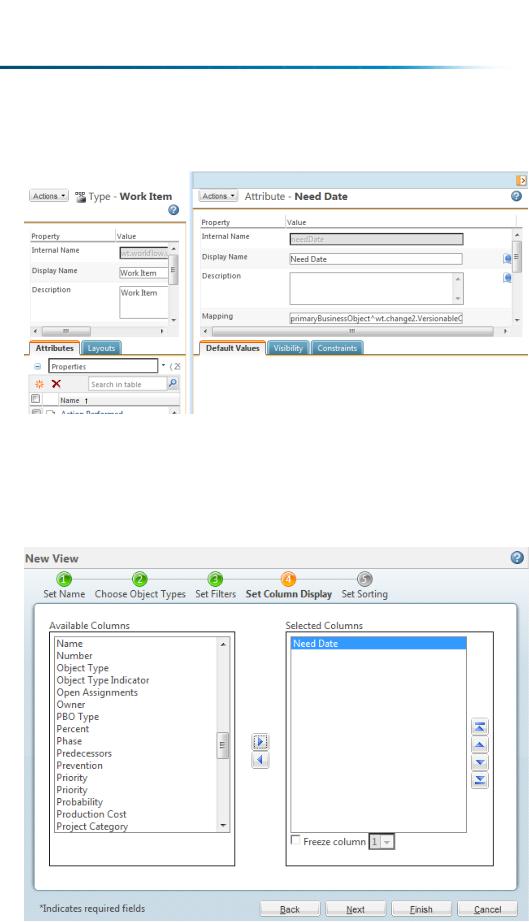Click the horizontal scrollbar thumb under Work Item properties

tap(66, 331)
